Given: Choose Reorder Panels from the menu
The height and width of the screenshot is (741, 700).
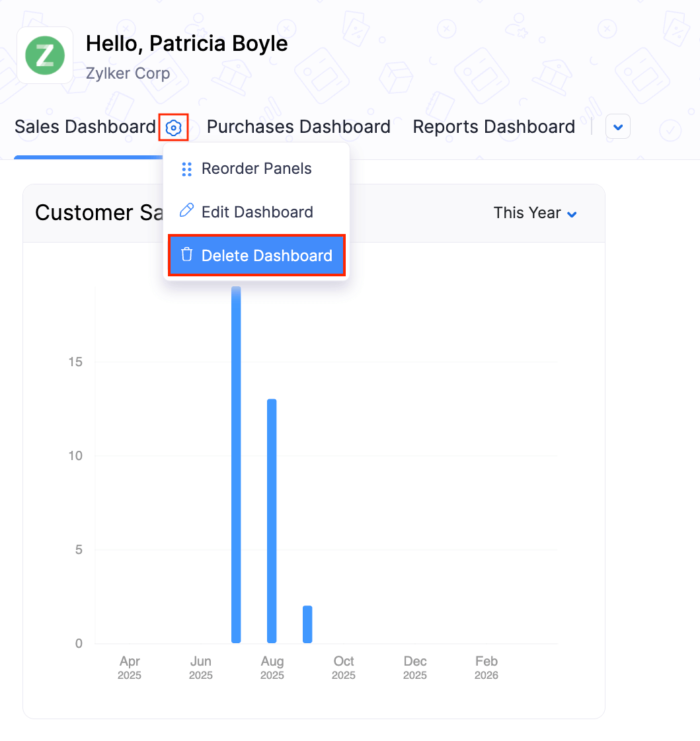Looking at the screenshot, I should 256,169.
